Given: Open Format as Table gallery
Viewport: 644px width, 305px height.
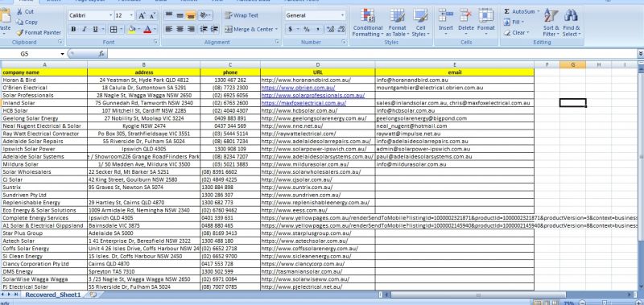Looking at the screenshot, I should click(397, 23).
